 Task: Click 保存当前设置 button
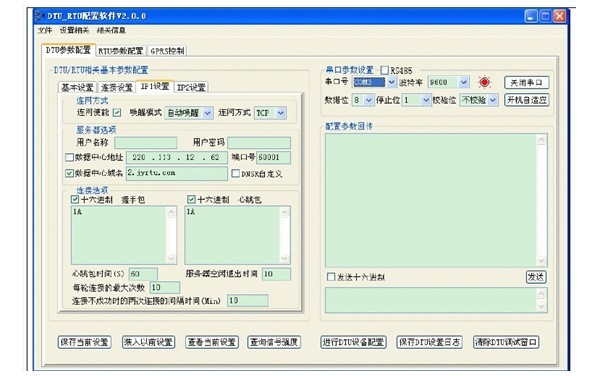click(85, 342)
